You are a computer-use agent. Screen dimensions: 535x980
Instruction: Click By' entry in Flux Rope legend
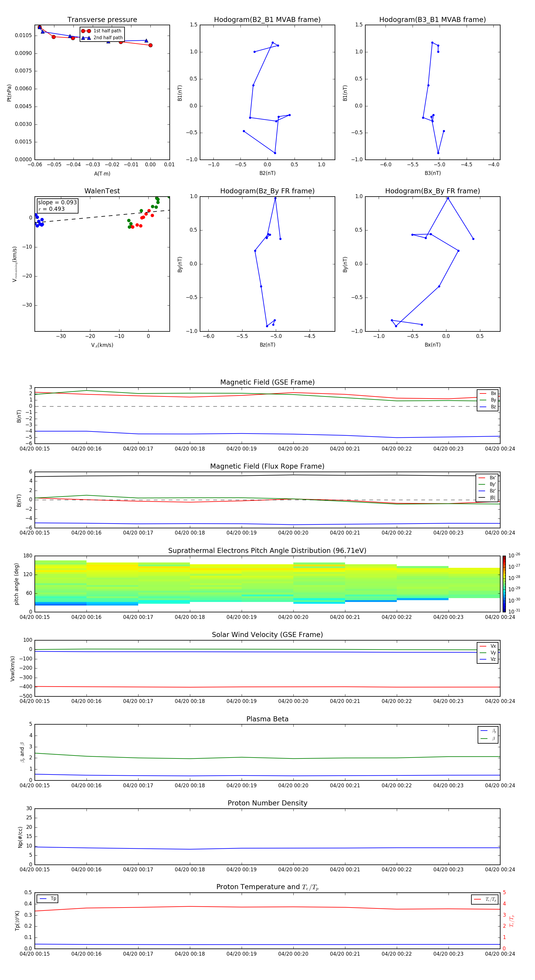[487, 484]
